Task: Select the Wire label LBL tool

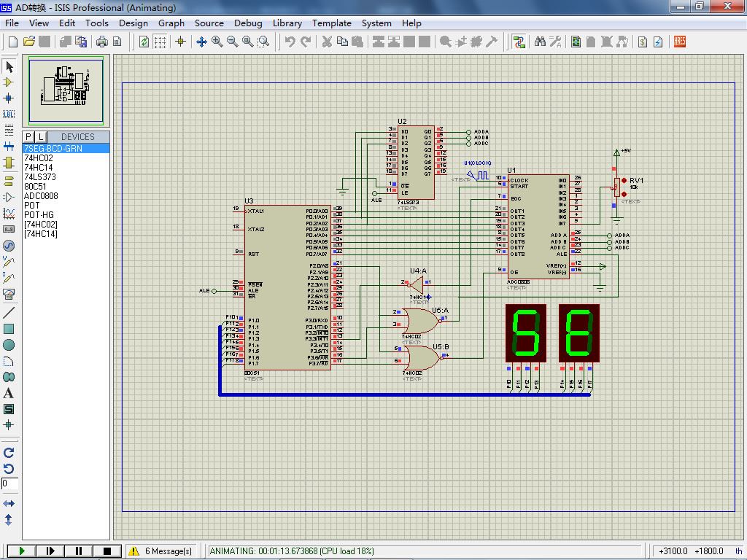Action: click(x=9, y=114)
